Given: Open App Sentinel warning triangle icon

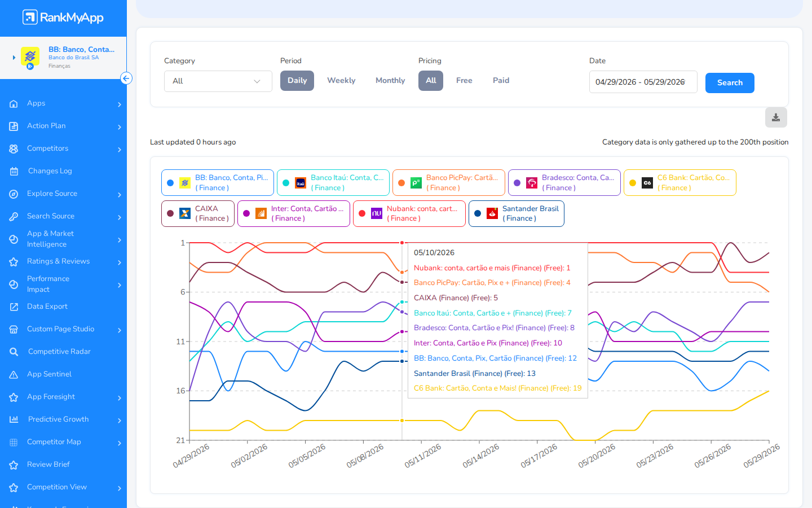Looking at the screenshot, I should click(x=14, y=374).
